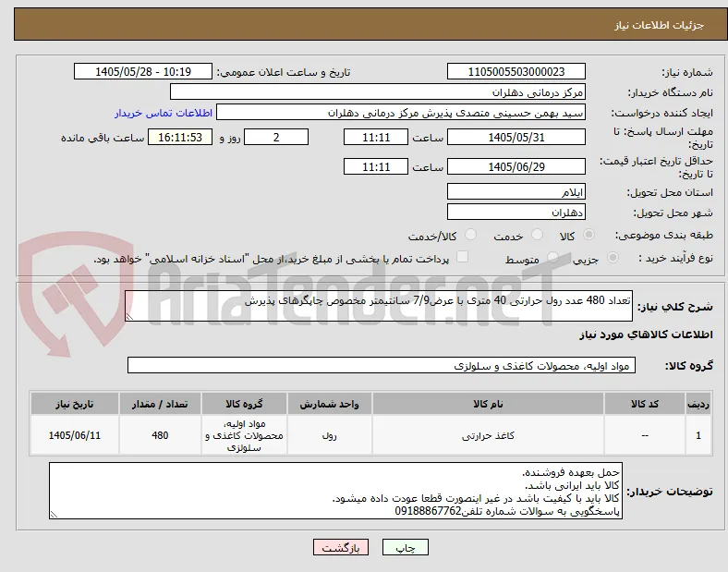Click the price validity time field 11:11

[376, 166]
